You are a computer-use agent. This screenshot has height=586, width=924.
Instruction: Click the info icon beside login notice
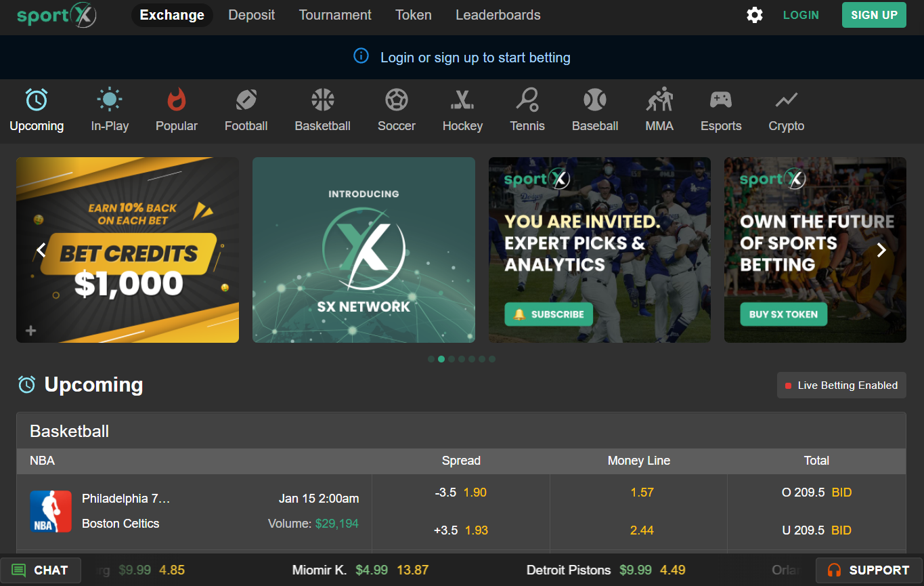point(361,56)
